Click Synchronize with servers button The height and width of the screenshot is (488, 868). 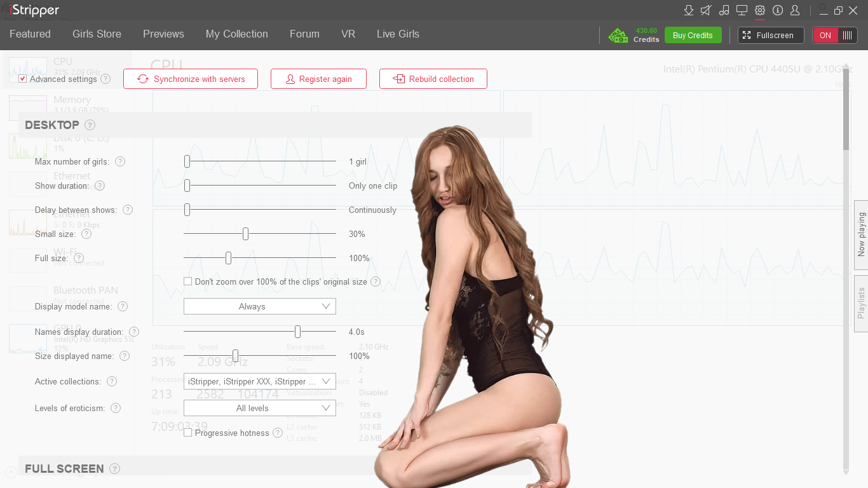(x=191, y=79)
